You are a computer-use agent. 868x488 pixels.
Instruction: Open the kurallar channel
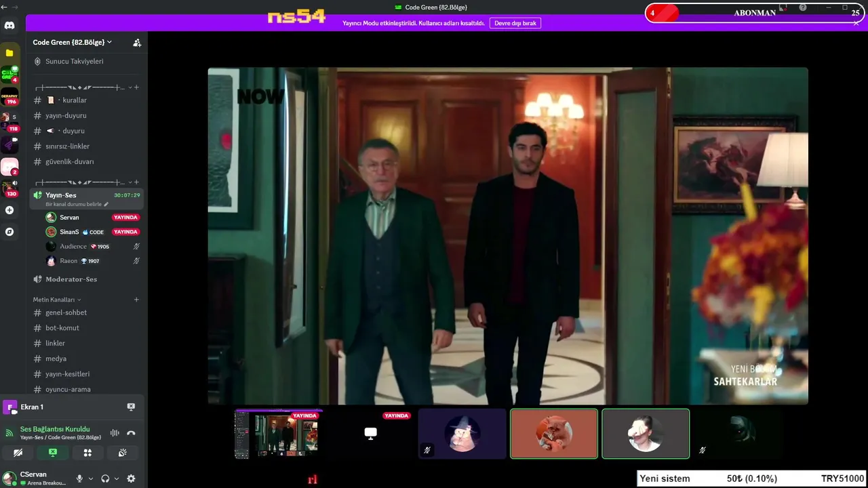87,100
